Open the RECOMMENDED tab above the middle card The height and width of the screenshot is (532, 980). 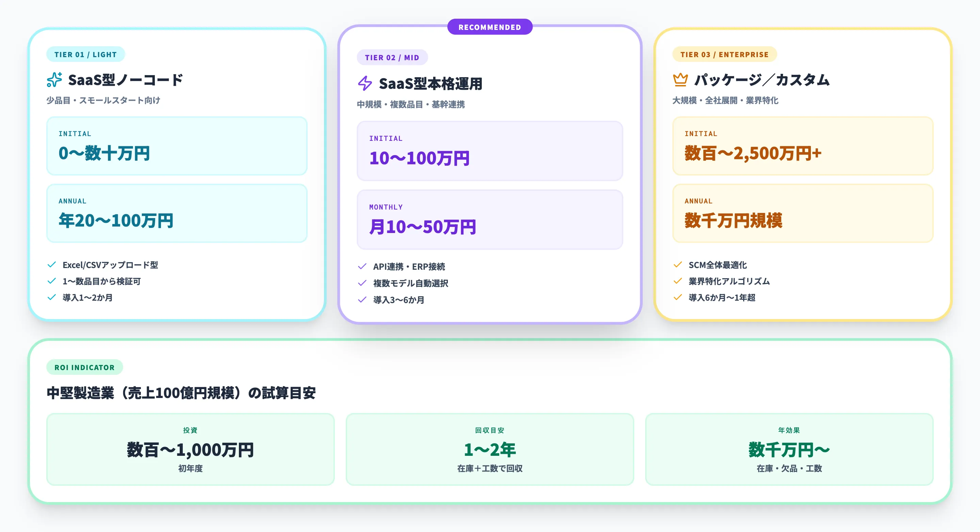coord(489,27)
